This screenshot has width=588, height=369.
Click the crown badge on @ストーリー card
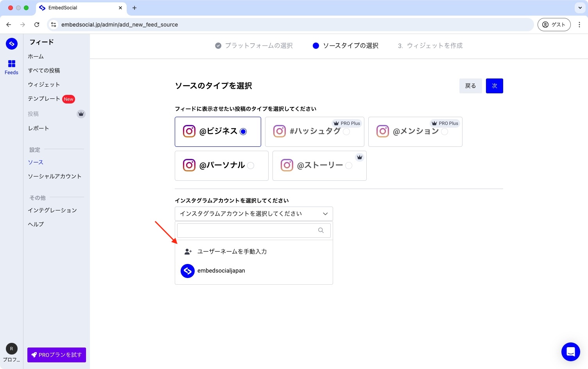click(360, 157)
